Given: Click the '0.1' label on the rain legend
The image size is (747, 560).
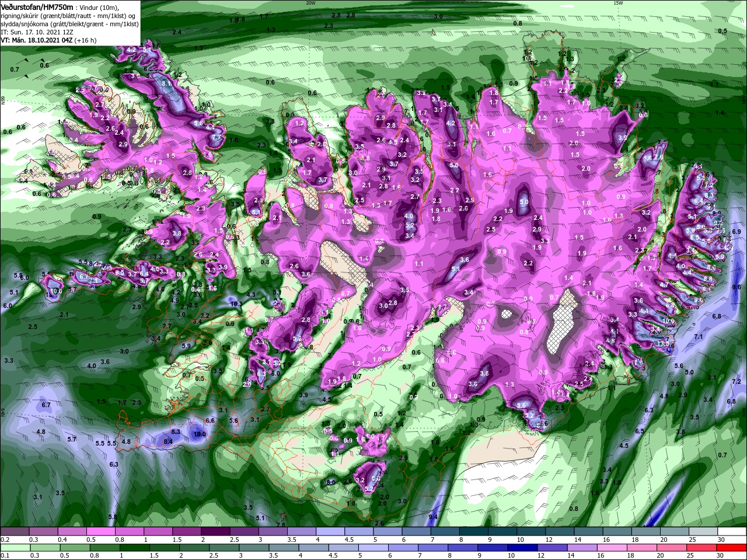Looking at the screenshot, I should point(4,556).
